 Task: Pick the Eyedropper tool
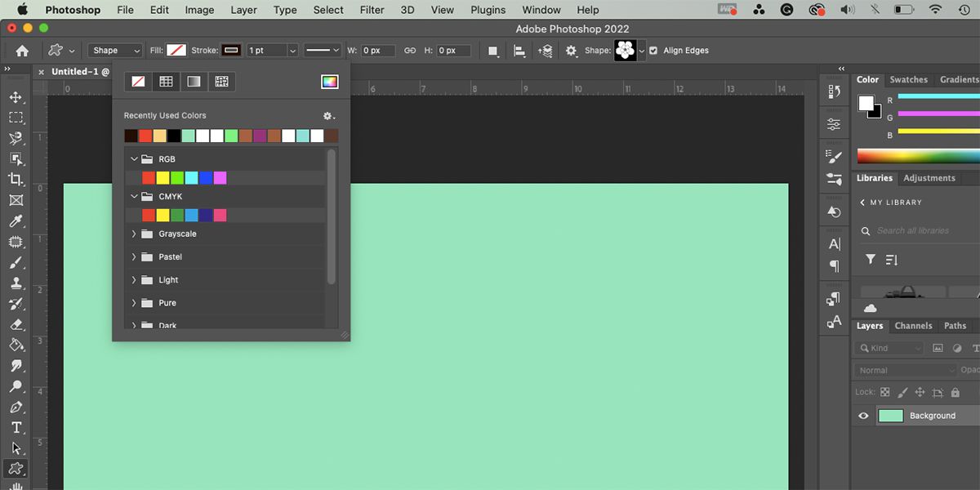point(16,220)
